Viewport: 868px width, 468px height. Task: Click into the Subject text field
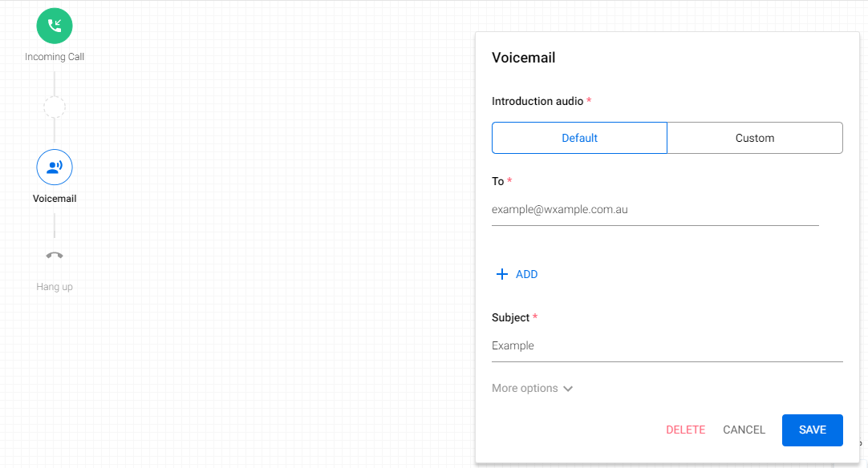(x=667, y=346)
